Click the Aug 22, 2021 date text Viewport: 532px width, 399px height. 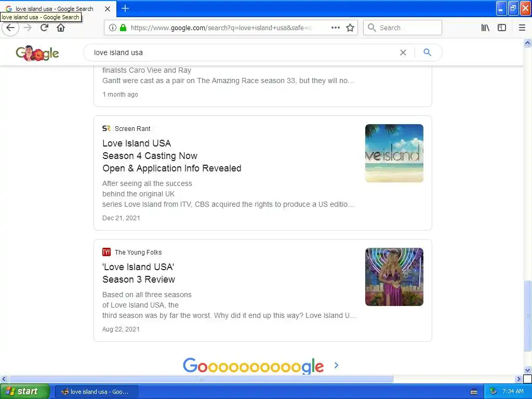pyautogui.click(x=121, y=329)
